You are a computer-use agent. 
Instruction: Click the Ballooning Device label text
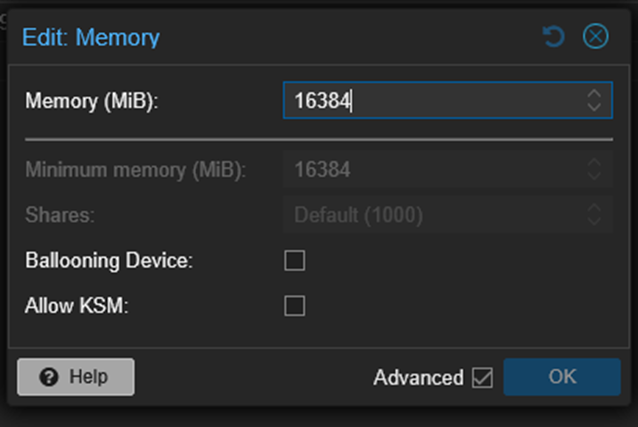coord(108,261)
